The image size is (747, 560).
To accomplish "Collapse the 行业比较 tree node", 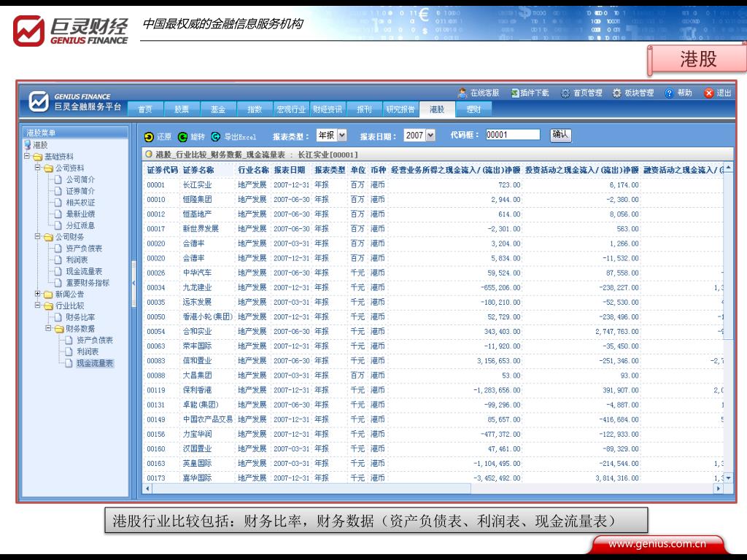I will click(38, 305).
